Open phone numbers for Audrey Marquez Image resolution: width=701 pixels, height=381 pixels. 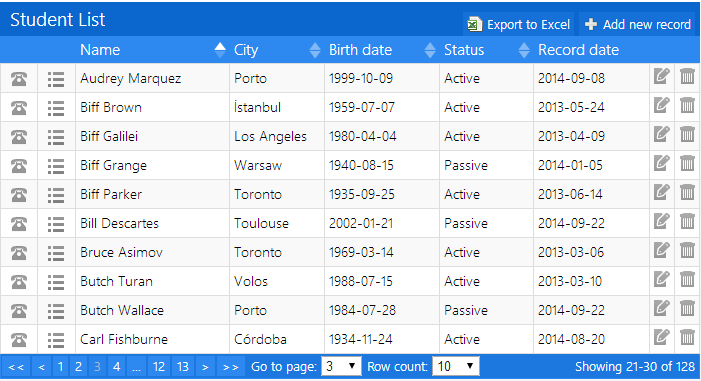coord(19,79)
